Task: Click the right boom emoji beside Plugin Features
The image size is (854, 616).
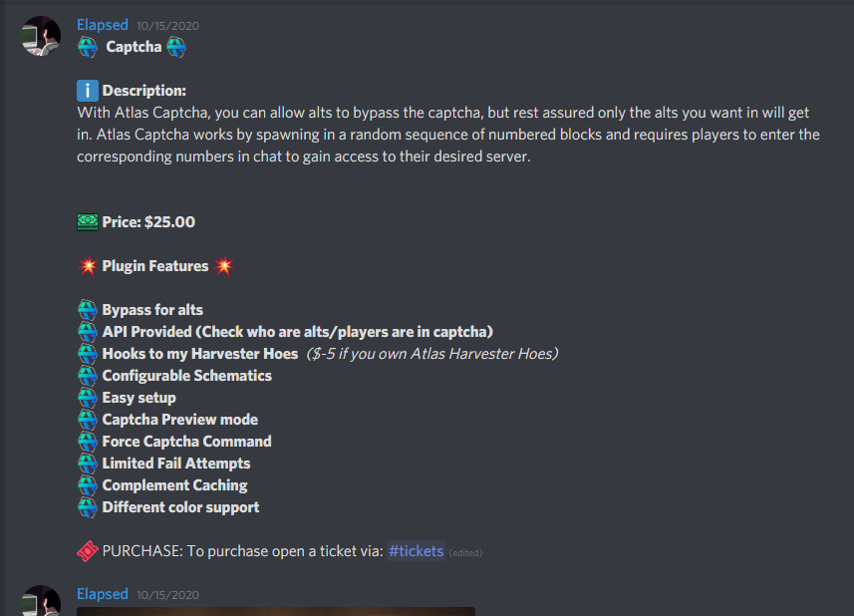Action: [222, 265]
